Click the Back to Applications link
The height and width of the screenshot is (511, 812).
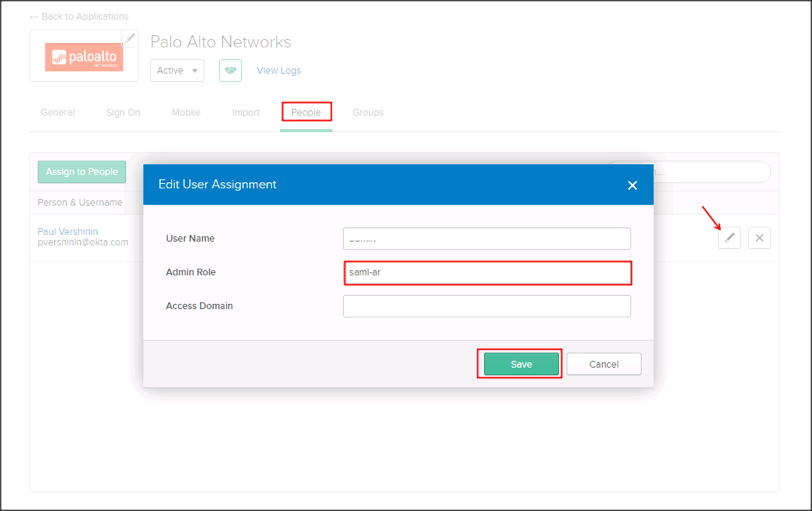click(x=79, y=17)
